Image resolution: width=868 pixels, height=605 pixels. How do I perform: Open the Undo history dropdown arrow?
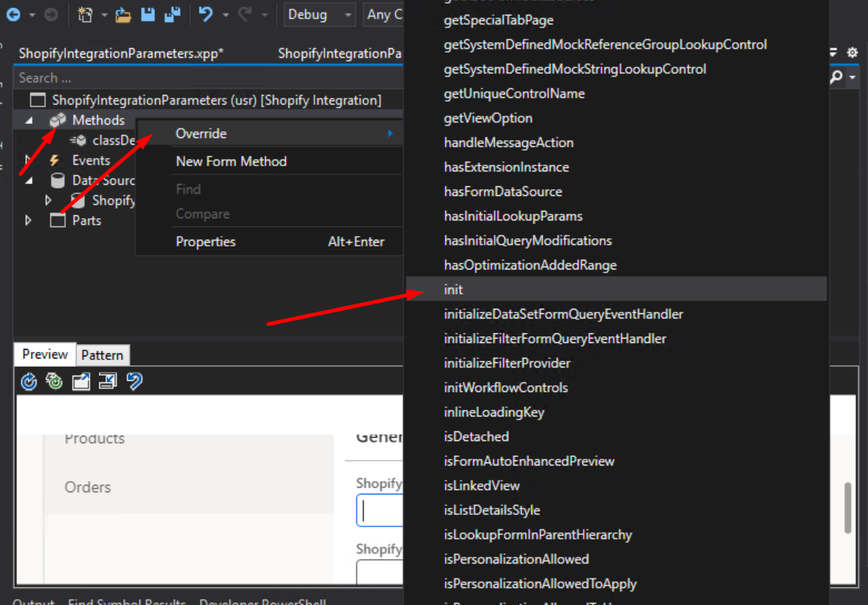226,16
